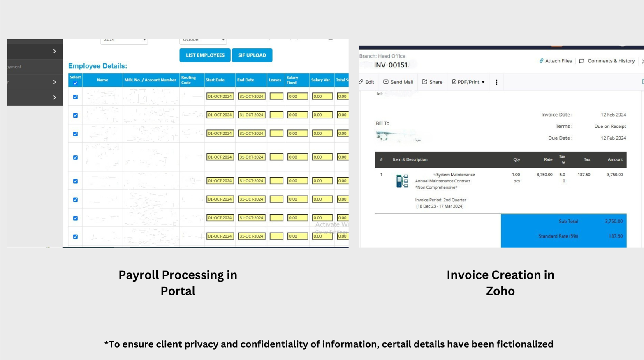This screenshot has height=360, width=644.
Task: Click the Salary Fixed column header
Action: point(297,80)
